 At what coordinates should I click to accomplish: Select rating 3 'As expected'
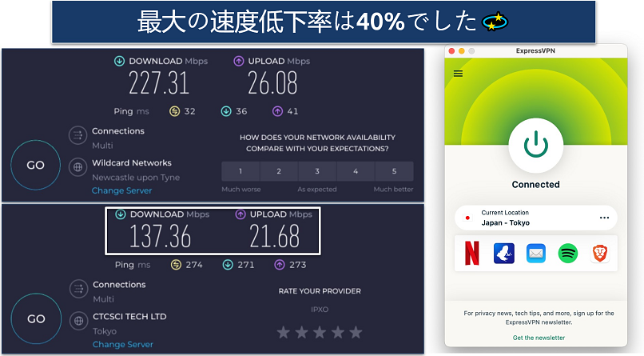(317, 171)
